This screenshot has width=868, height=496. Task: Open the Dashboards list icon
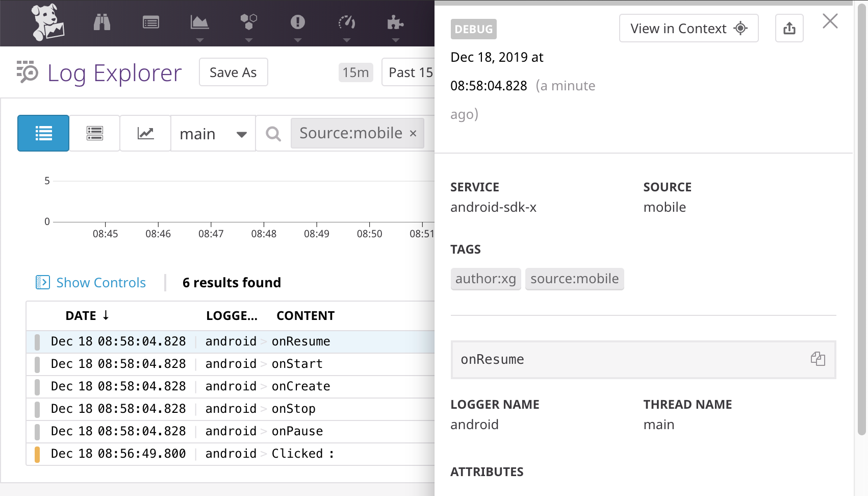[x=151, y=22]
